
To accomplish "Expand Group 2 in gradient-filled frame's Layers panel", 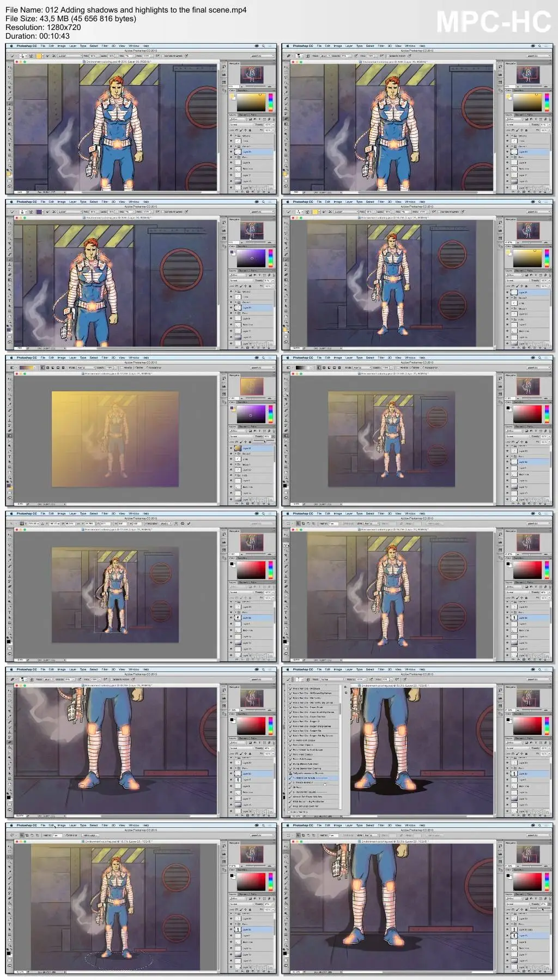I will tap(235, 453).
